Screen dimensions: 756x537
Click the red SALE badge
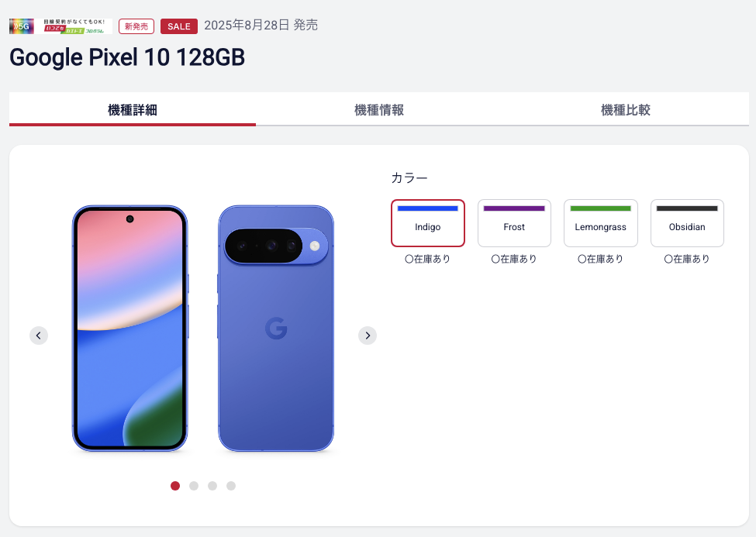[179, 26]
